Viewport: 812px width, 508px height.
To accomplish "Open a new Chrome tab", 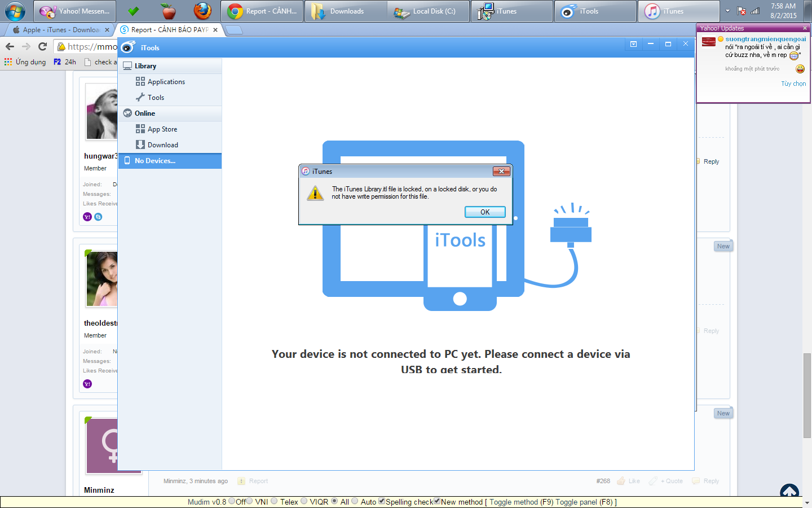I will pyautogui.click(x=233, y=30).
